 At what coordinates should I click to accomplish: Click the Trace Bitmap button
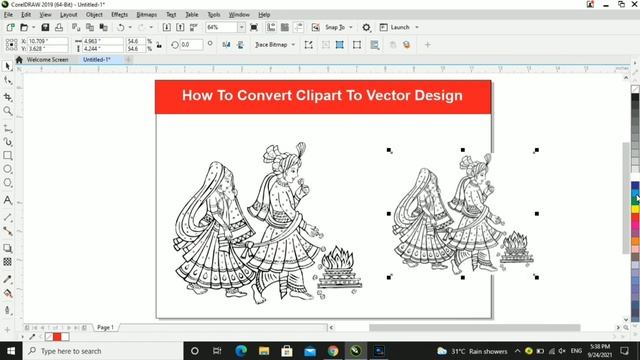pyautogui.click(x=271, y=45)
